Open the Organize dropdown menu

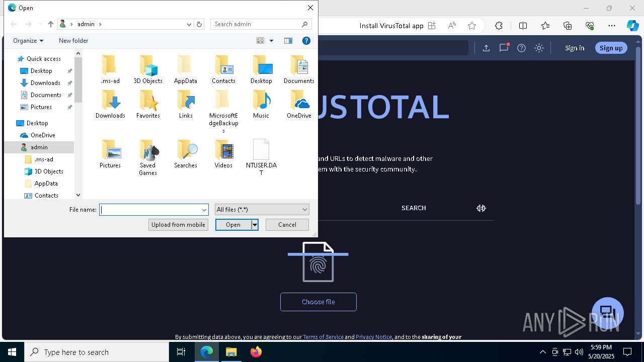[28, 41]
